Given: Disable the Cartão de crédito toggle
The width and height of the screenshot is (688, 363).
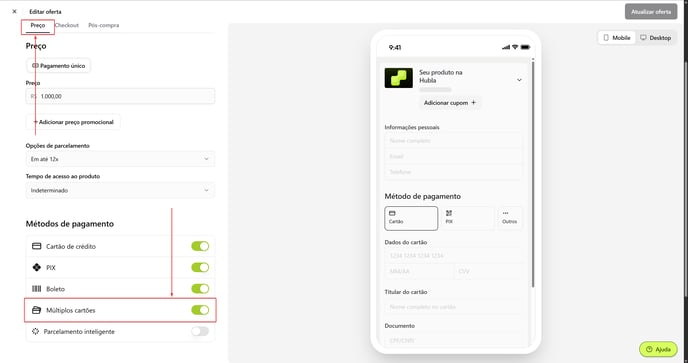Looking at the screenshot, I should click(x=200, y=246).
